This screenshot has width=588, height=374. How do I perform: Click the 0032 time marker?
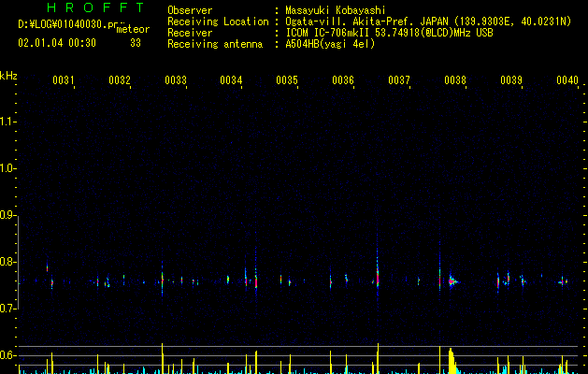(120, 79)
